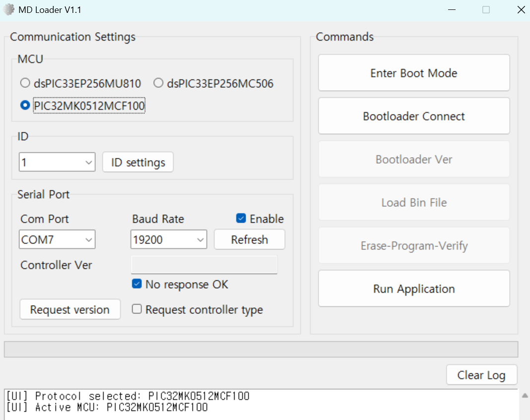Click the MD Loader app icon in title bar

(x=9, y=9)
